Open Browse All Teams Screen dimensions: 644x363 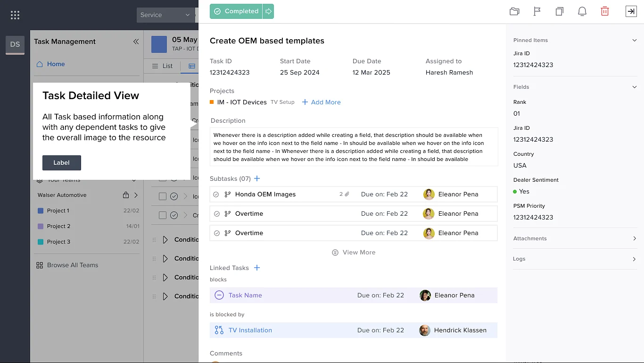click(67, 265)
